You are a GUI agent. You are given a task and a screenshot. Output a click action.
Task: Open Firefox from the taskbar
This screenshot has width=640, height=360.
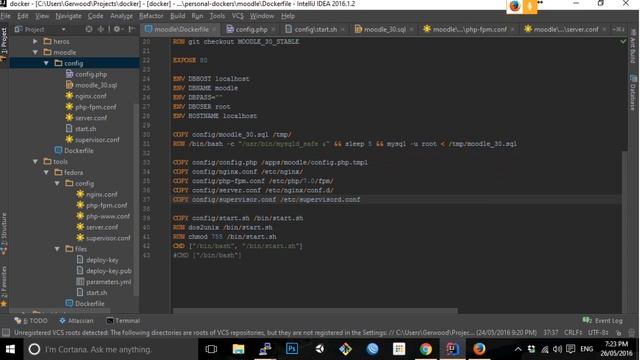[x=479, y=349]
